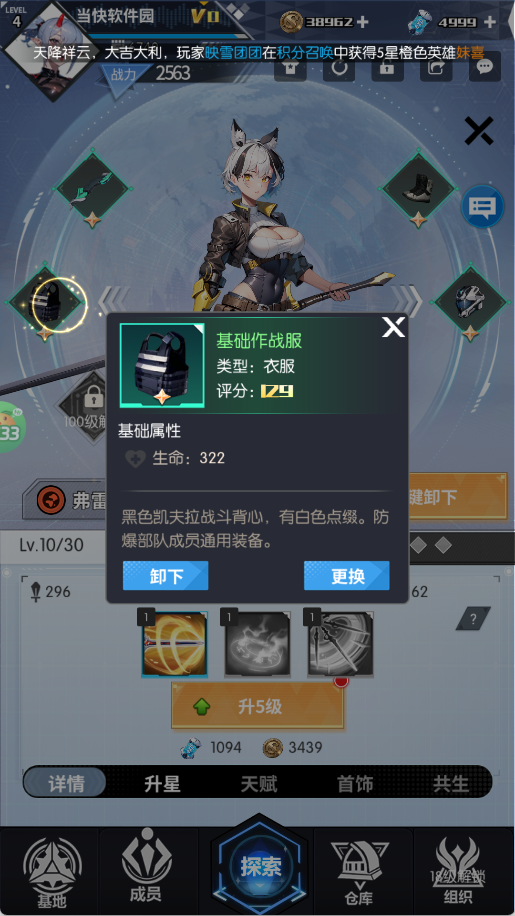The image size is (515, 916).
Task: Select the boots equipment slot
Action: coord(417,188)
